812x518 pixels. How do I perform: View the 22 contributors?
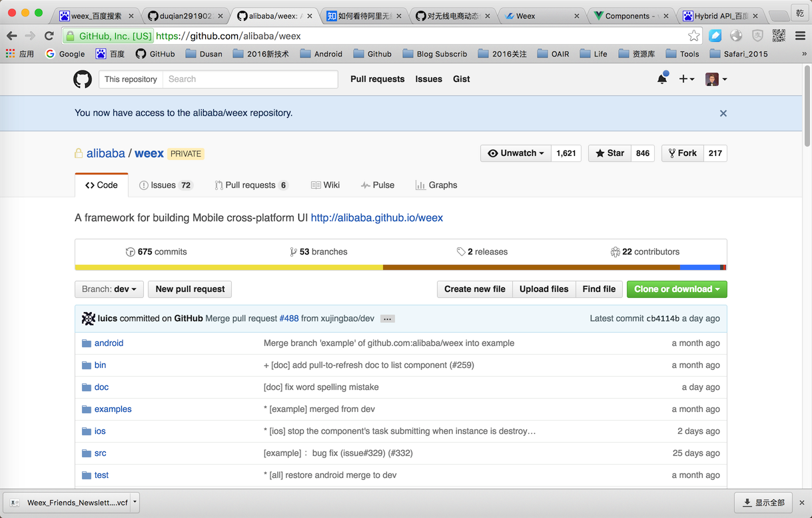(x=645, y=252)
